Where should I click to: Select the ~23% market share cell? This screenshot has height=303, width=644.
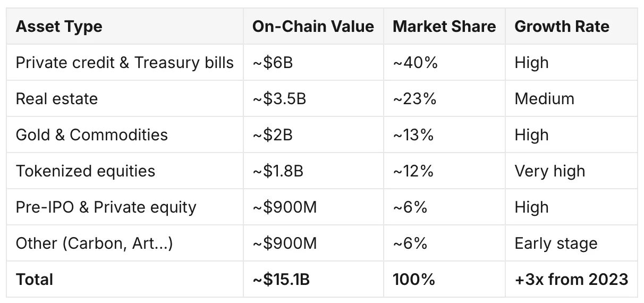(414, 99)
